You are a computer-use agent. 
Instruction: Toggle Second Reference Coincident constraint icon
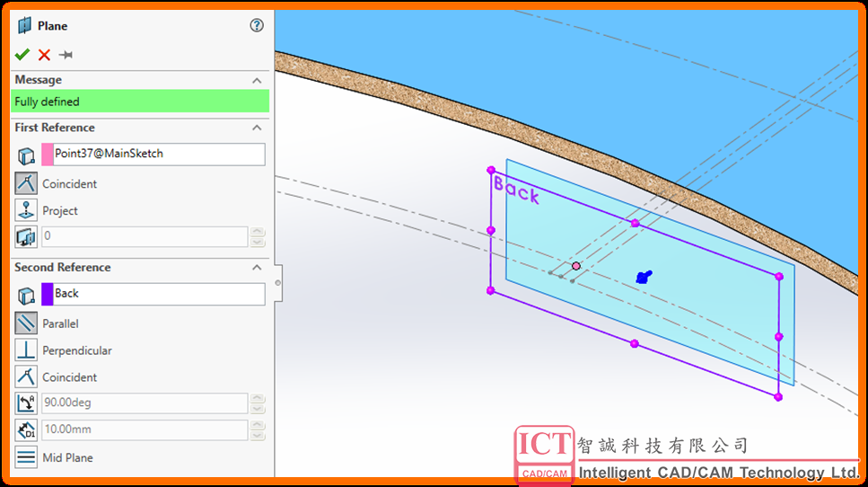tap(26, 376)
